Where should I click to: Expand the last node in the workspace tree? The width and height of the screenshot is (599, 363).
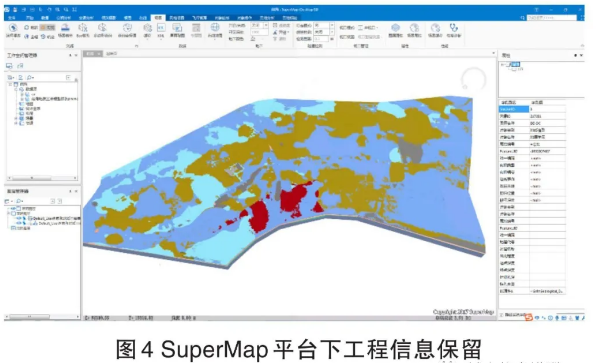click(x=16, y=123)
